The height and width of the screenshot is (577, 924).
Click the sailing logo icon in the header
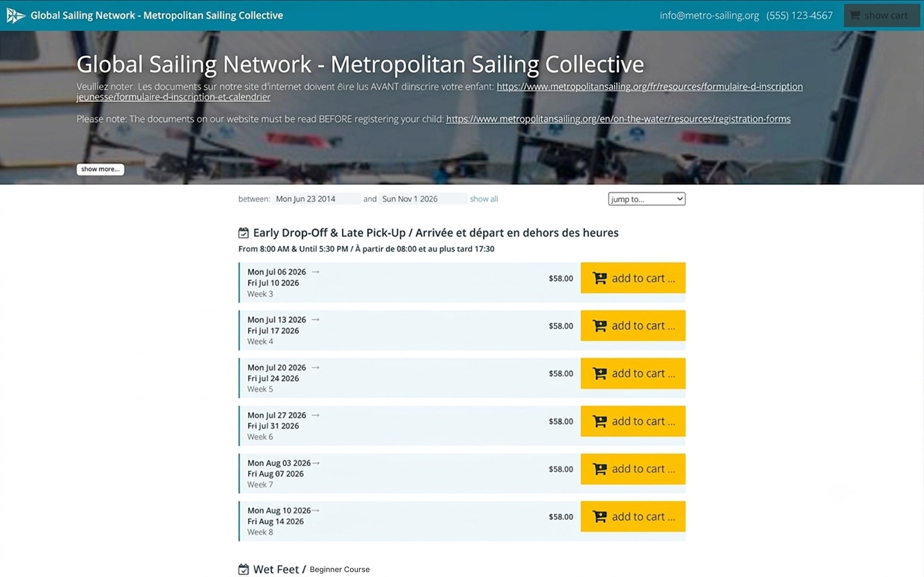(16, 16)
